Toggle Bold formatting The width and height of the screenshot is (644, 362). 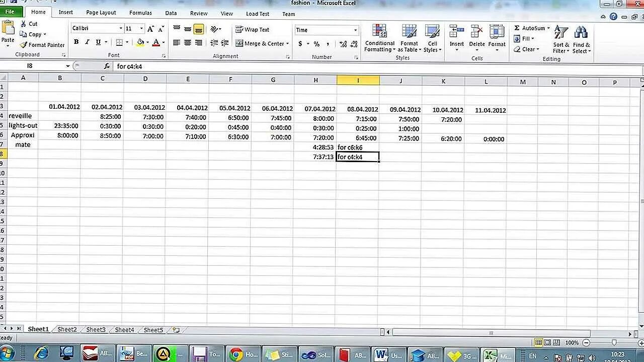pyautogui.click(x=76, y=42)
